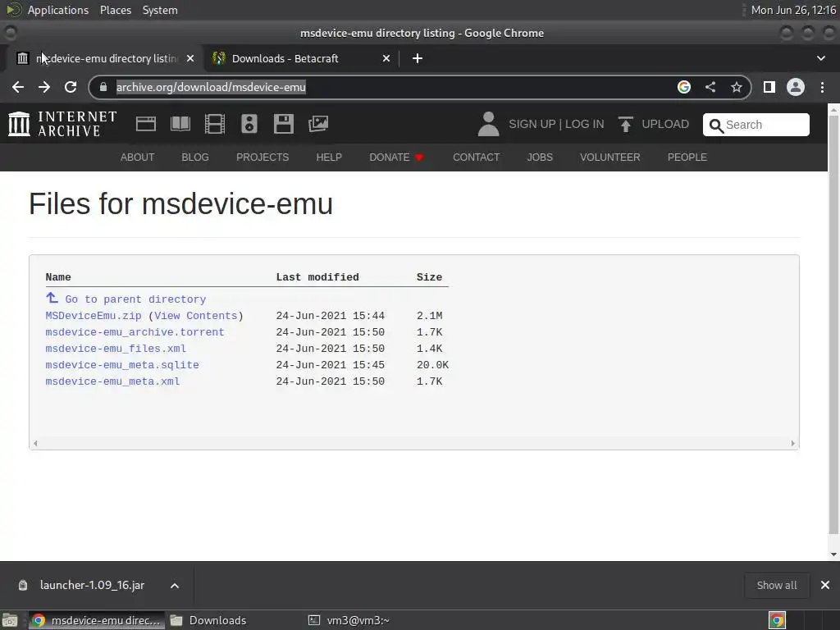The image size is (840, 630).
Task: Expand options for launcher-1.09_16.jar download
Action: 175,586
